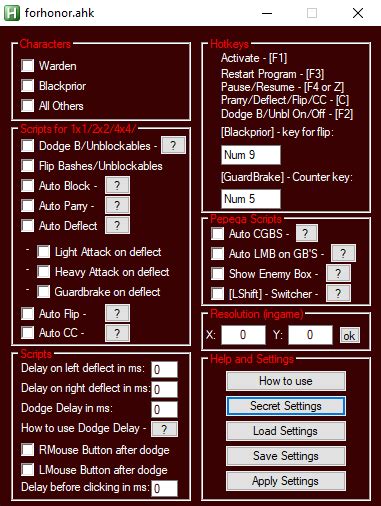Toggle Flip Bashes/Unblockables checkbox
Image resolution: width=381 pixels, height=506 pixels.
(x=27, y=166)
